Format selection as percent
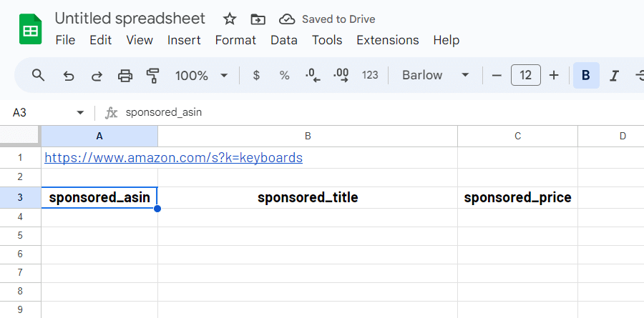 pos(284,75)
